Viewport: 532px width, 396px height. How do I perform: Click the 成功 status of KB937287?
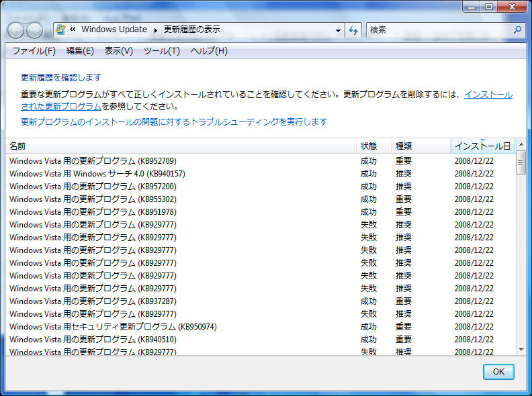(x=369, y=301)
